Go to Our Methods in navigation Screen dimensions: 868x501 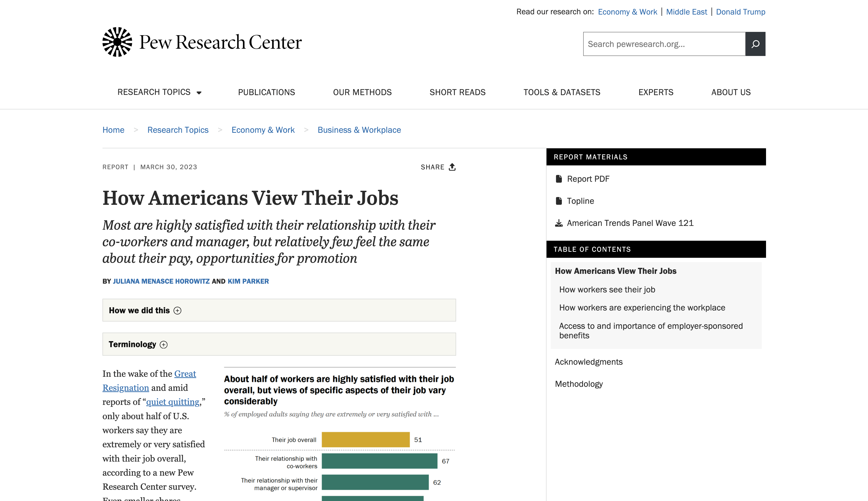coord(362,92)
